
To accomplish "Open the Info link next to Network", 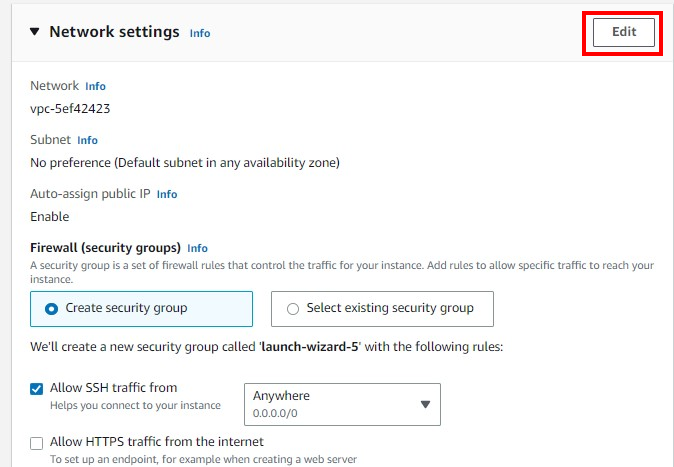I will click(x=95, y=86).
